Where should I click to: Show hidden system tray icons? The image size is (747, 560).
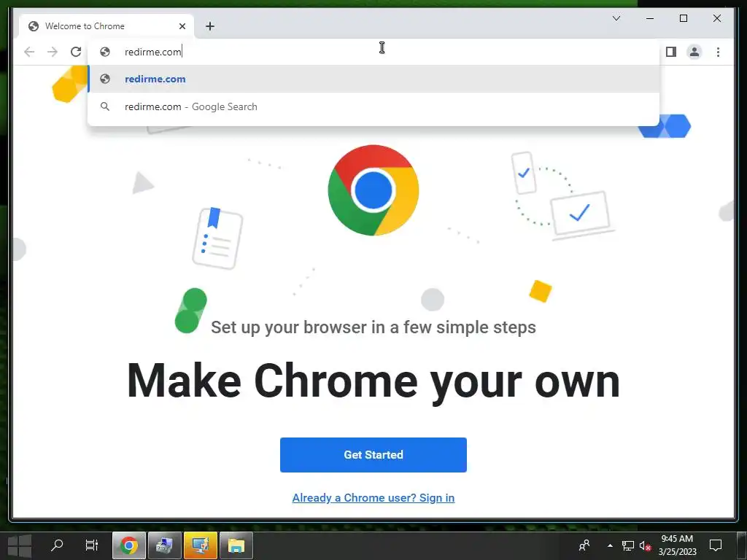click(610, 545)
